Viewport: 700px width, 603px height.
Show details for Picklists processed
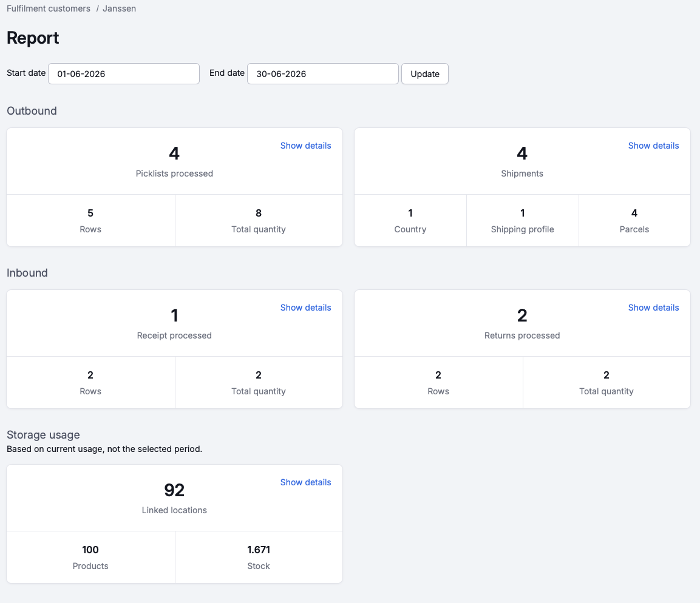coord(306,146)
